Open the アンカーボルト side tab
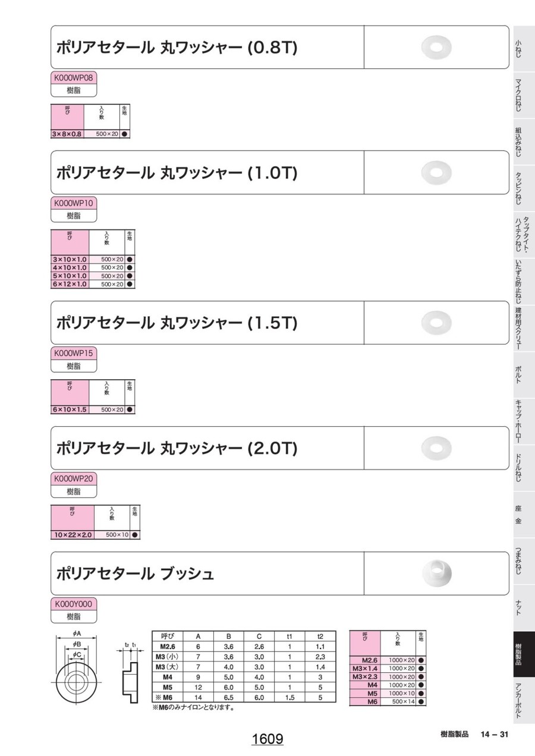This screenshot has height=756, width=535. (x=518, y=700)
